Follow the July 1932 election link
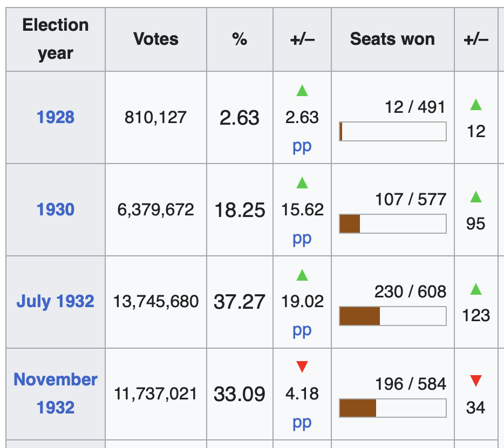This screenshot has width=504, height=448. (56, 301)
